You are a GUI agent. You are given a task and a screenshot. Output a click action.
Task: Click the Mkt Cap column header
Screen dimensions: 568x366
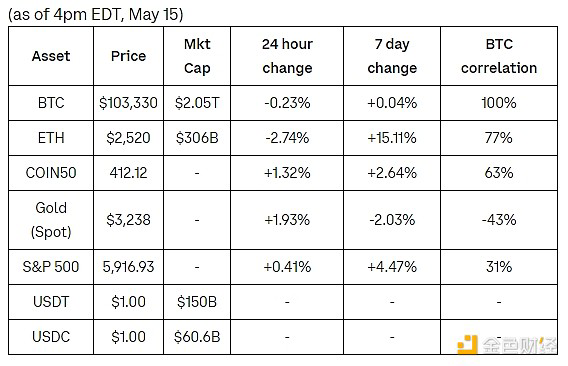point(197,56)
